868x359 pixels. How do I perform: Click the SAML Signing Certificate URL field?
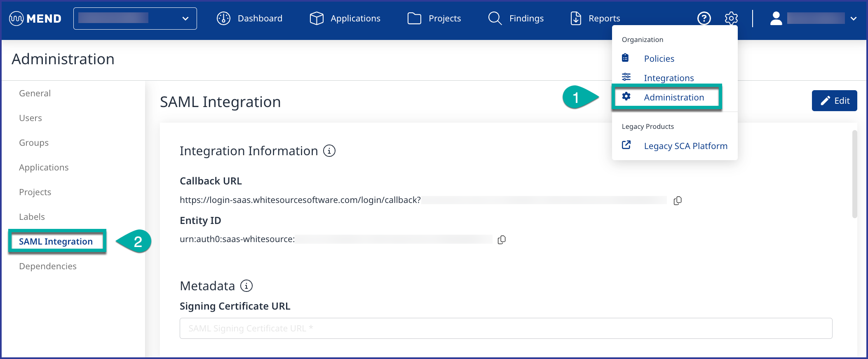point(506,328)
